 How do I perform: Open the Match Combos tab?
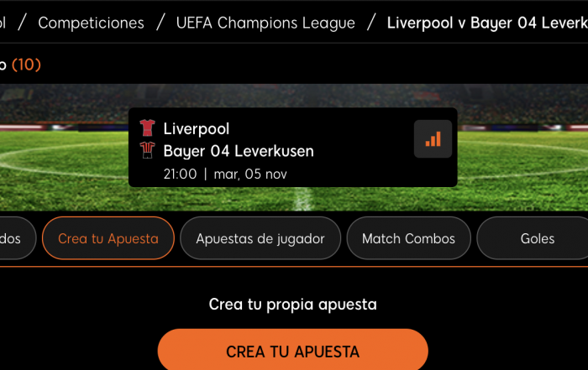tap(408, 238)
